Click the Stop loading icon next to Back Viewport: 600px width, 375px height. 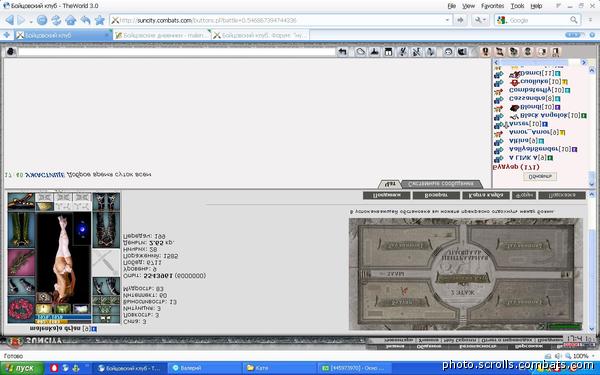tap(42, 20)
